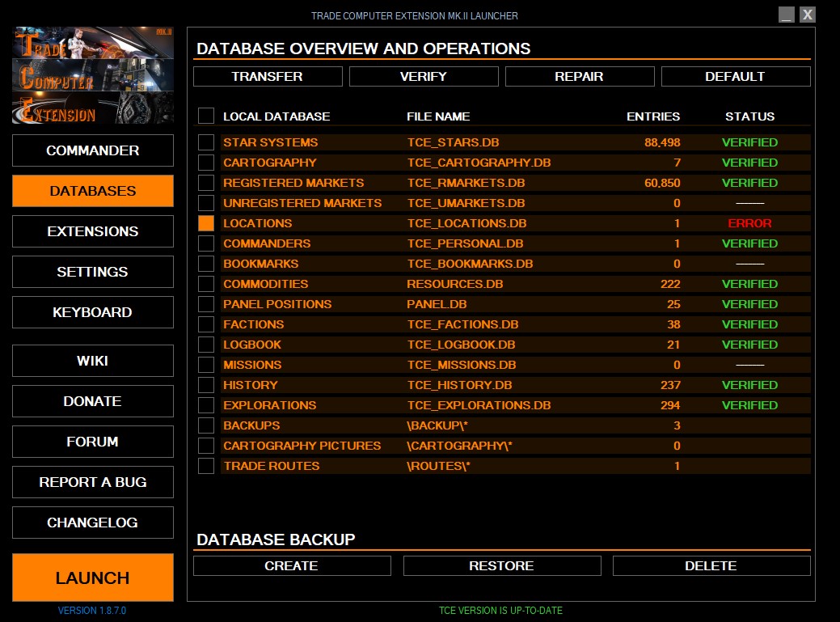
Task: Check the Panel Positions checkbox
Action: (206, 304)
